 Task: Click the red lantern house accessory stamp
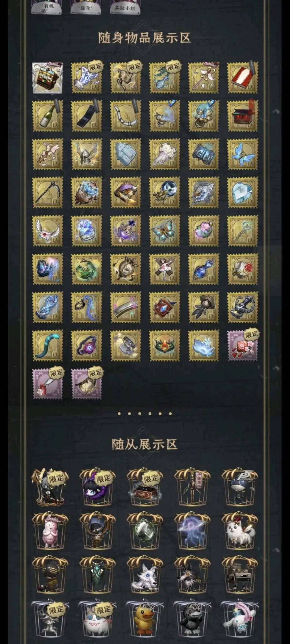(x=242, y=116)
